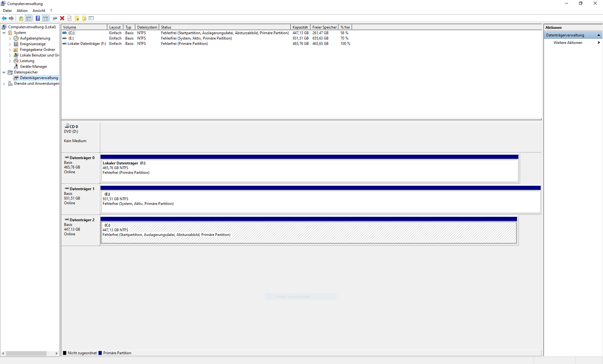Click the folder with magnifier icon
Screen dimensions: 603x364
click(84, 18)
